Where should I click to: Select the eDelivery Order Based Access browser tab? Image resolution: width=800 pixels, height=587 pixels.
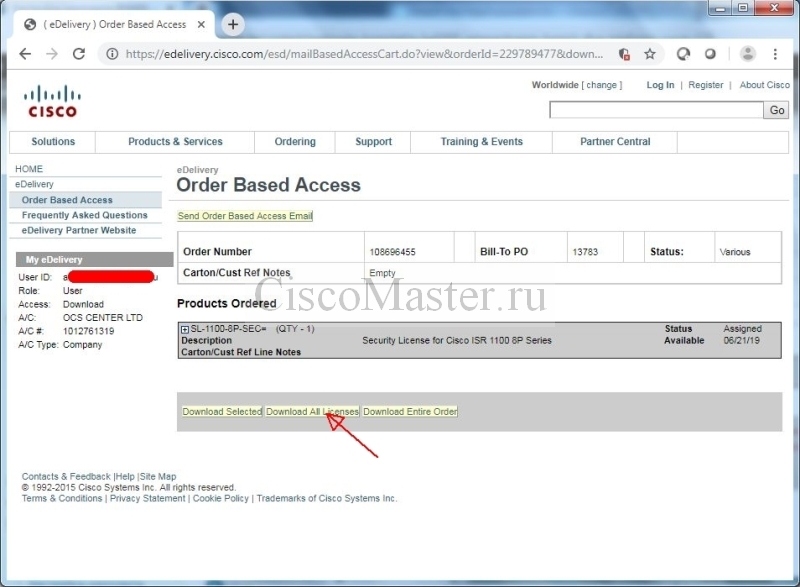pos(115,24)
